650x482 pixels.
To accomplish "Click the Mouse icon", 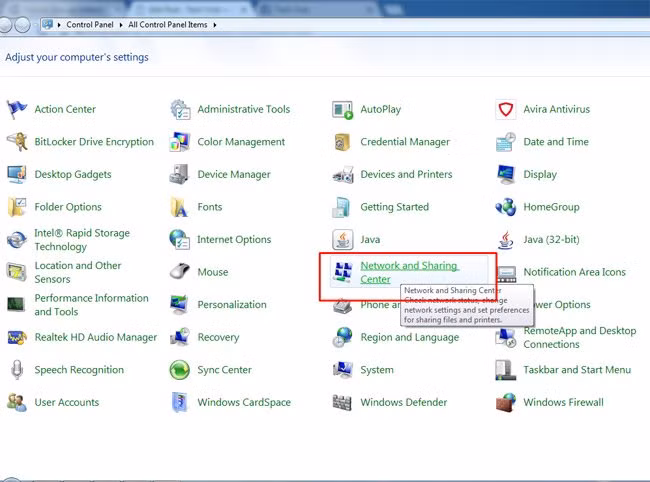I will tap(180, 272).
